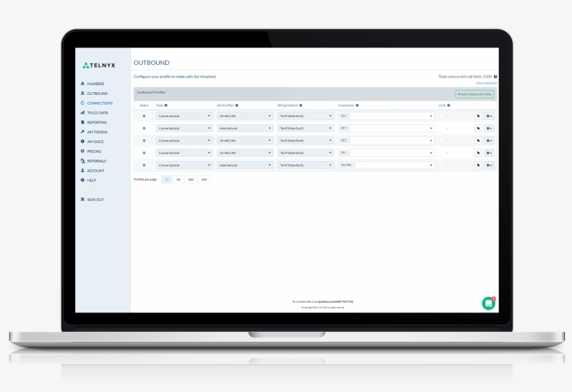This screenshot has width=572, height=392.
Task: Click the Account user icon
Action: click(x=82, y=170)
